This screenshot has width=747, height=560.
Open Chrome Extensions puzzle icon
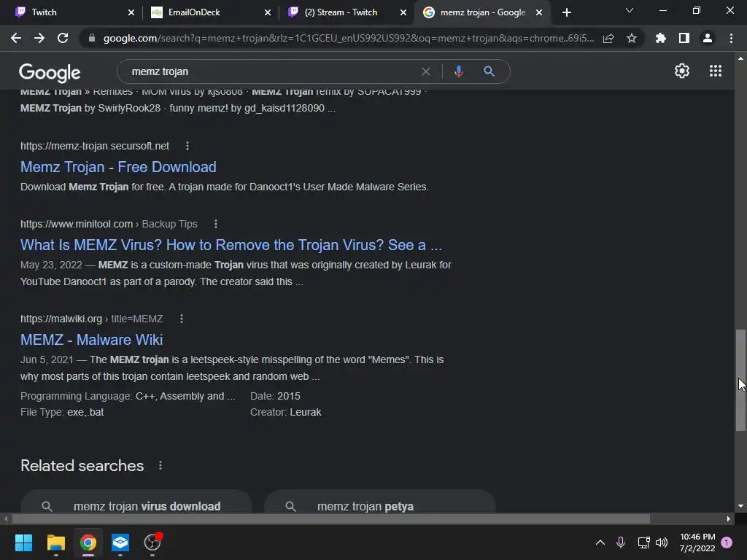pos(661,38)
